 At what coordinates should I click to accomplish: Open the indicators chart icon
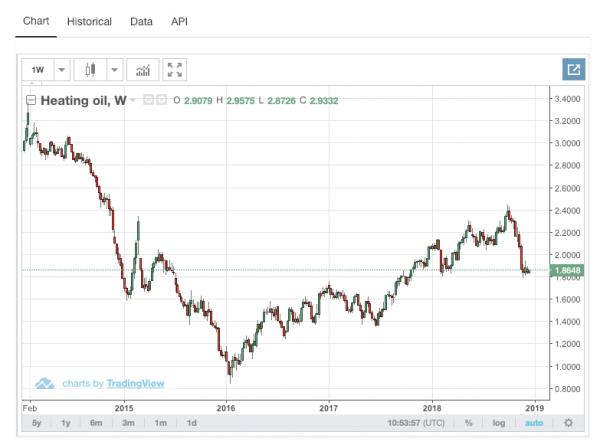[x=144, y=70]
